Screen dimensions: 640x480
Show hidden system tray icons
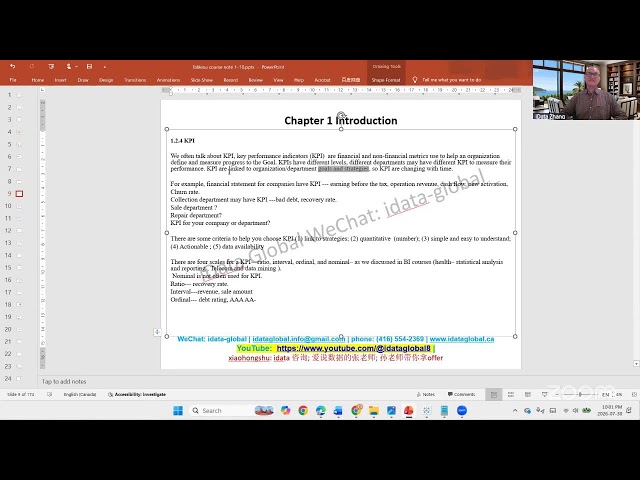pyautogui.click(x=515, y=411)
